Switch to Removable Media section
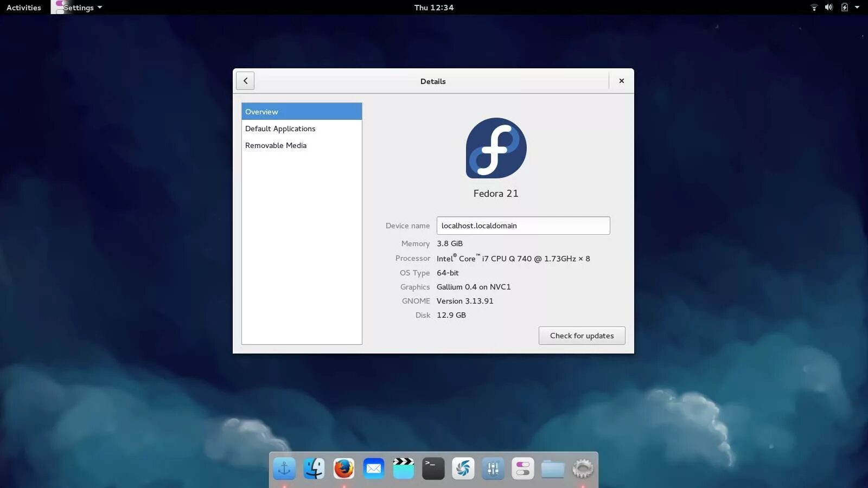868x488 pixels. (x=302, y=145)
